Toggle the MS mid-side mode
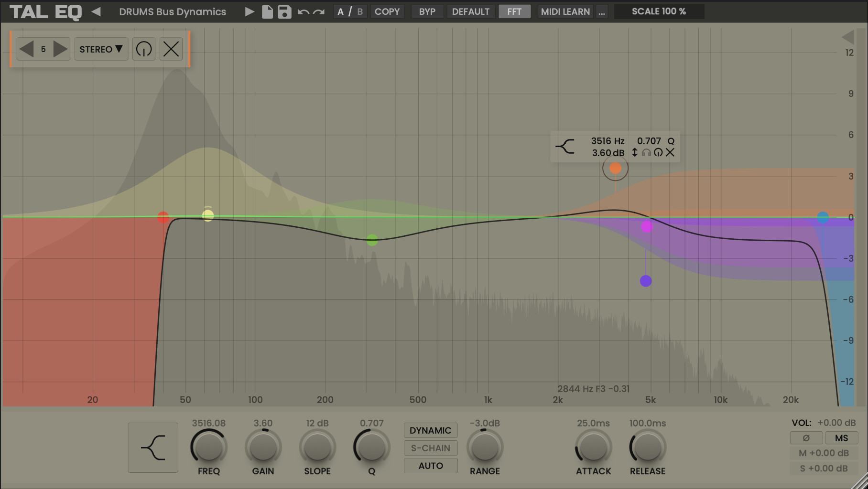868x489 pixels. 841,438
